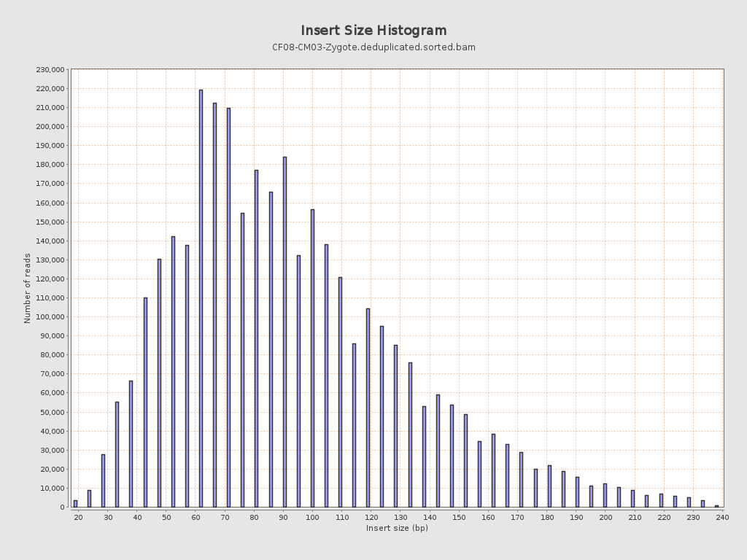
Task: Click the 200 x-axis tick label
Action: pos(605,517)
